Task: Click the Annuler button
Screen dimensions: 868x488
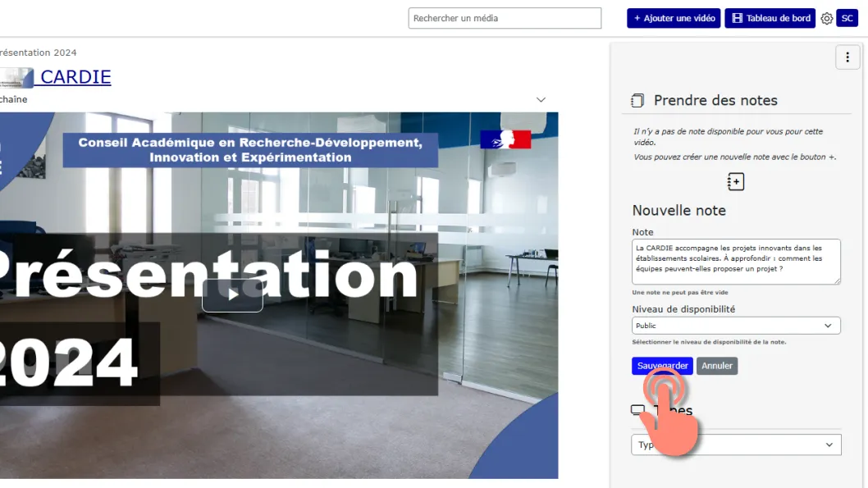Action: (x=717, y=366)
